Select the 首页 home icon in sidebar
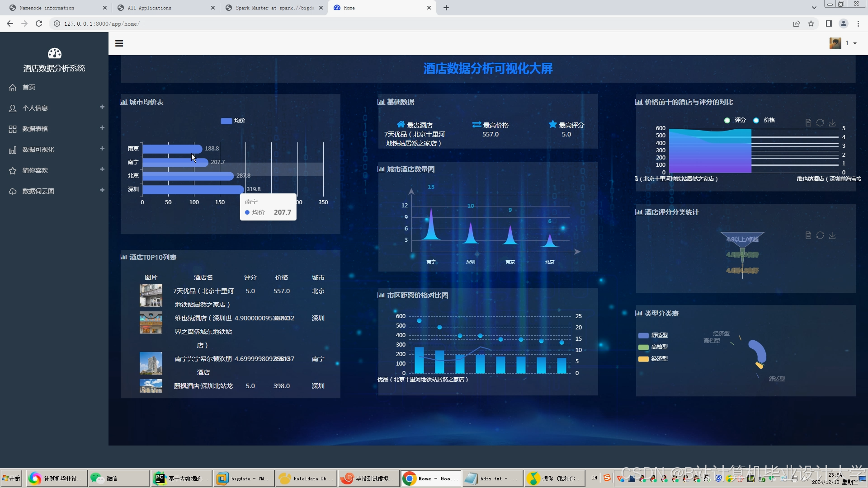868x488 pixels. click(13, 88)
